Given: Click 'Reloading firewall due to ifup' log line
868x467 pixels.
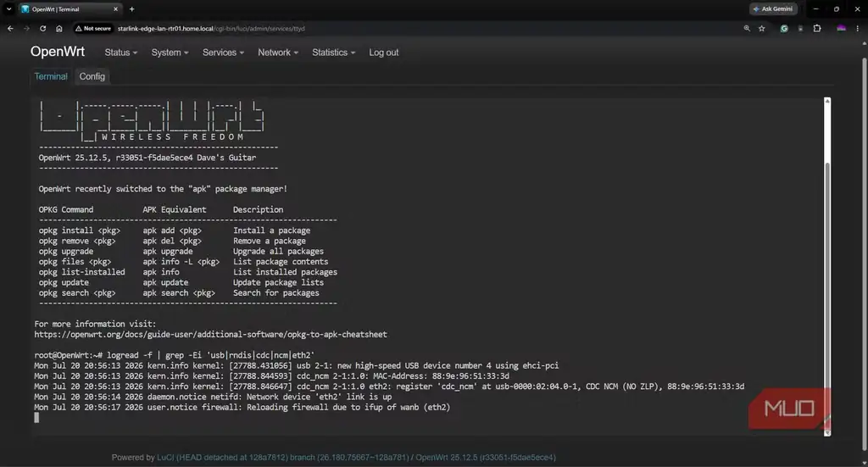Looking at the screenshot, I should (242, 407).
